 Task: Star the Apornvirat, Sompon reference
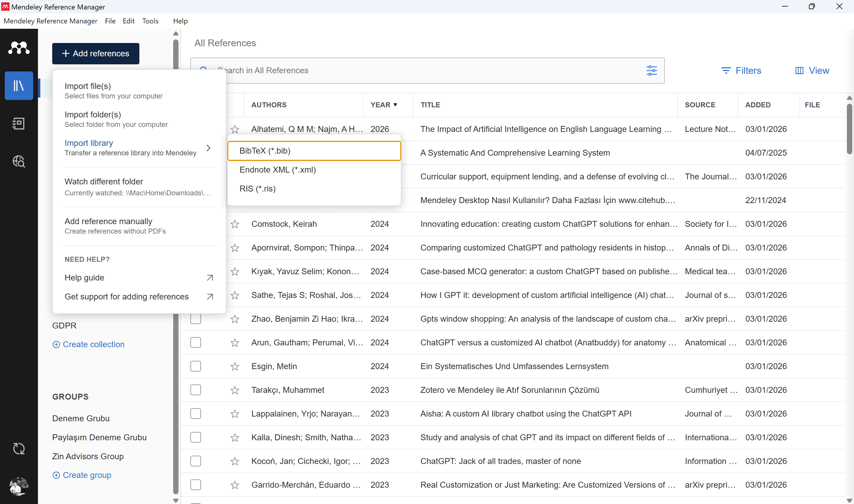point(235,248)
